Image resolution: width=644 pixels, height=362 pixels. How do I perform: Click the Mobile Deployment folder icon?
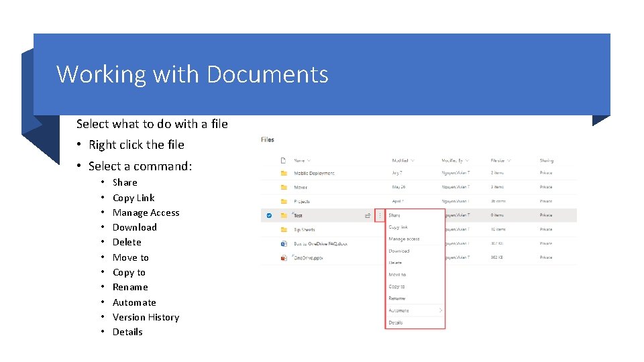click(x=284, y=173)
